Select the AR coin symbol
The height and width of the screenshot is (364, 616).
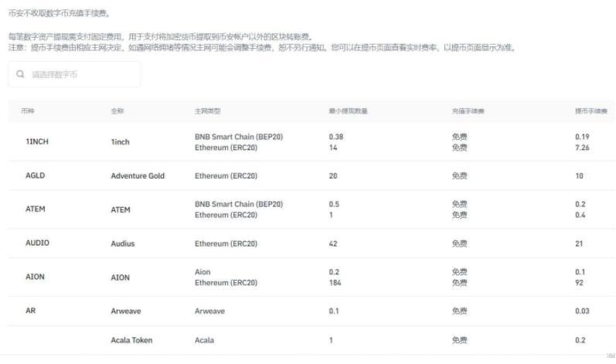31,311
